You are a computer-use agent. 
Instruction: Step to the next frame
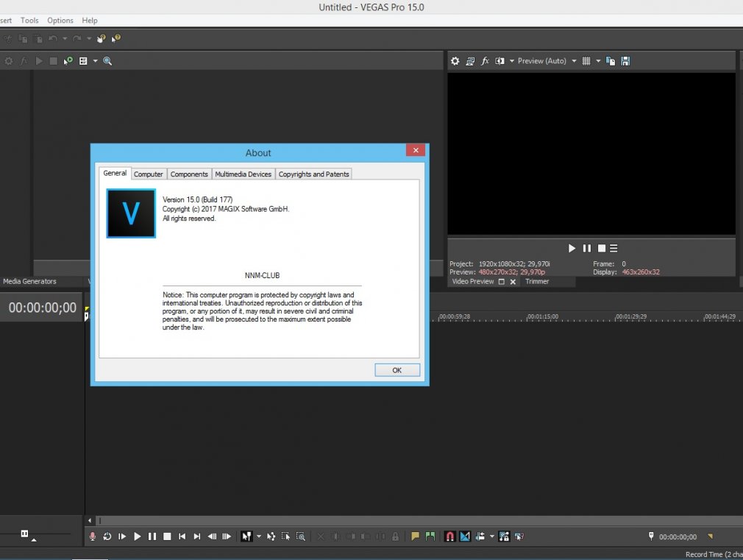(227, 536)
